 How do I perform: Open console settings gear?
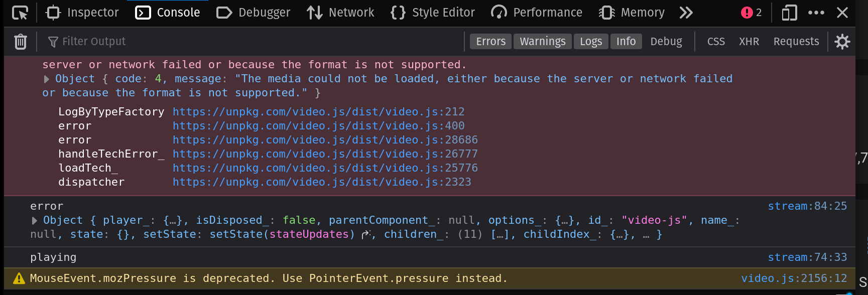point(842,42)
